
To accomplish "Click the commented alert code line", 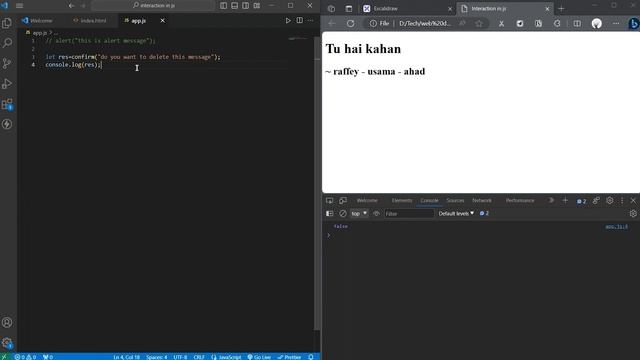I will [100, 41].
